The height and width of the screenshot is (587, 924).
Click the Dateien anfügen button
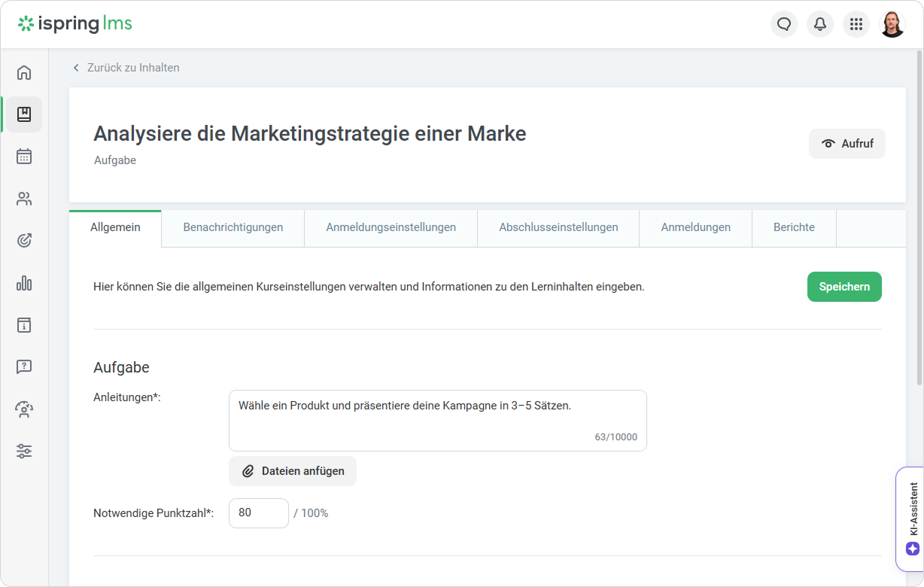293,471
